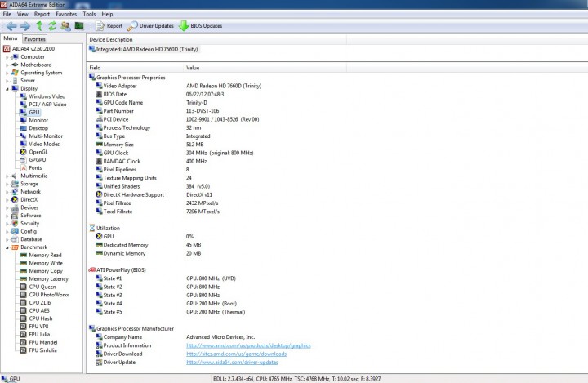The height and width of the screenshot is (383, 588).
Task: Click the Memory Read benchmark icon
Action: pyautogui.click(x=23, y=255)
